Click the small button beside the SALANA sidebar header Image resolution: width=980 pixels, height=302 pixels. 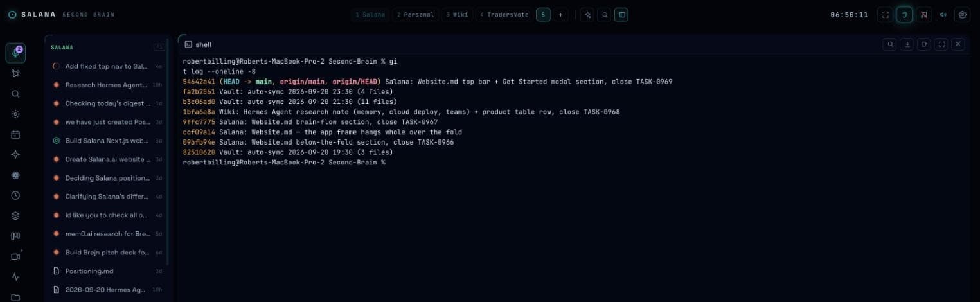click(159, 47)
